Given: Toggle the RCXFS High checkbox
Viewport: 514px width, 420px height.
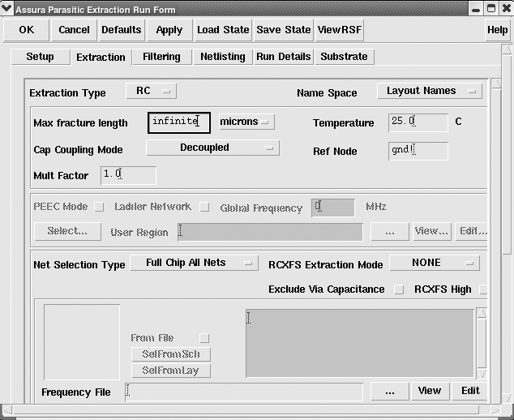Looking at the screenshot, I should [x=483, y=289].
